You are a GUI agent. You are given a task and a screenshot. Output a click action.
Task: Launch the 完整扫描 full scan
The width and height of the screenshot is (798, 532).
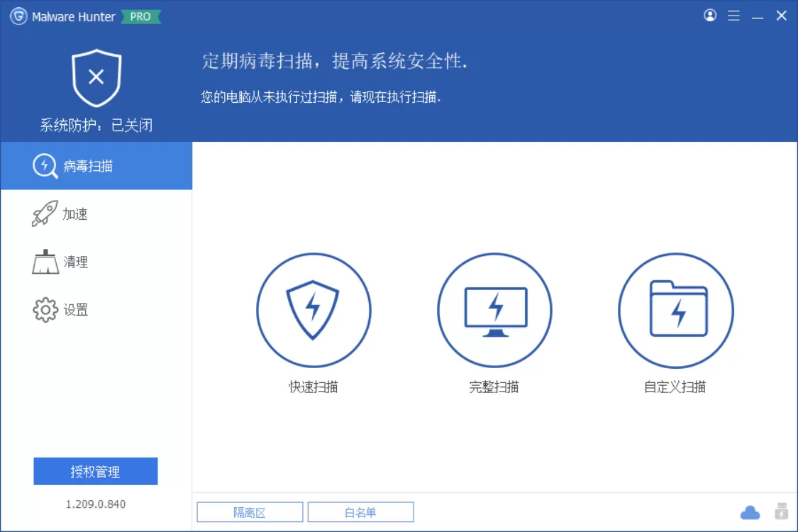point(494,310)
